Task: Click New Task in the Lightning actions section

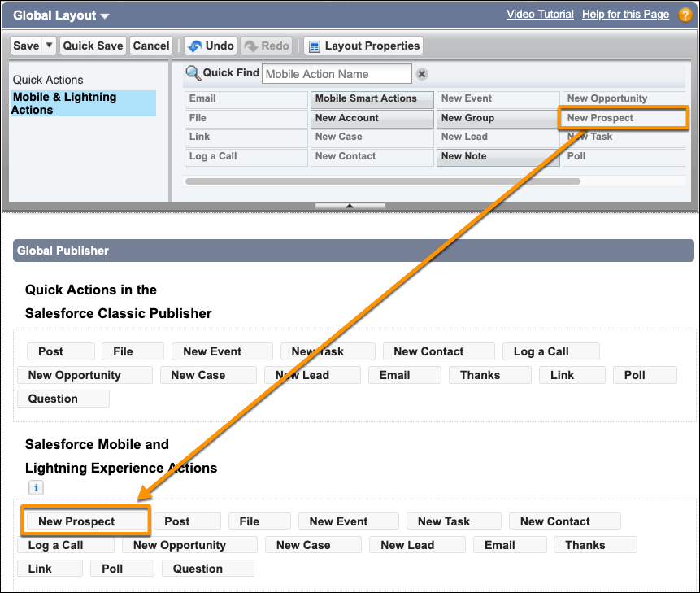Action: pyautogui.click(x=454, y=521)
